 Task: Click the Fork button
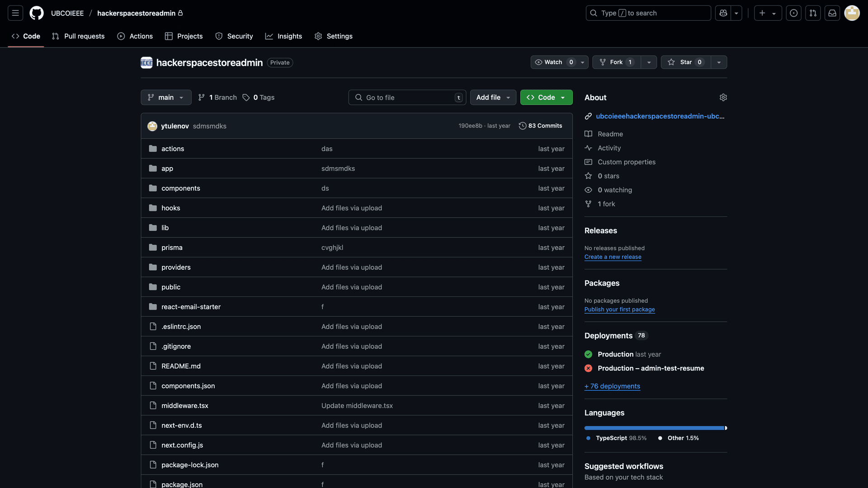(617, 62)
